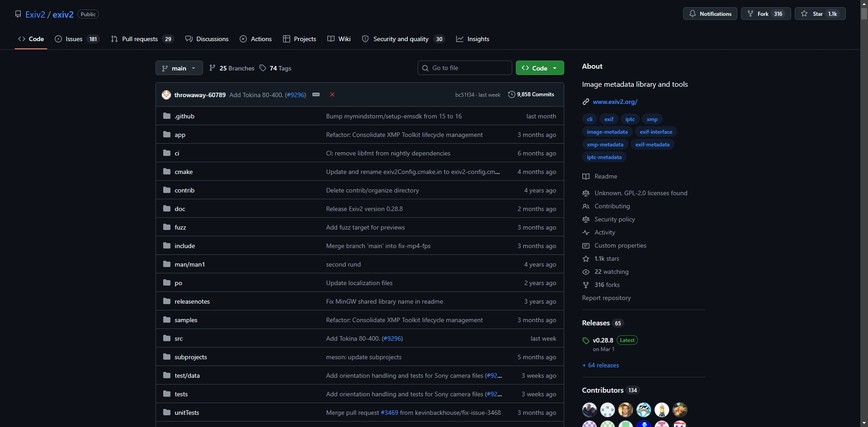This screenshot has height=427, width=868.
Task: Click the app folder icon
Action: pos(167,134)
